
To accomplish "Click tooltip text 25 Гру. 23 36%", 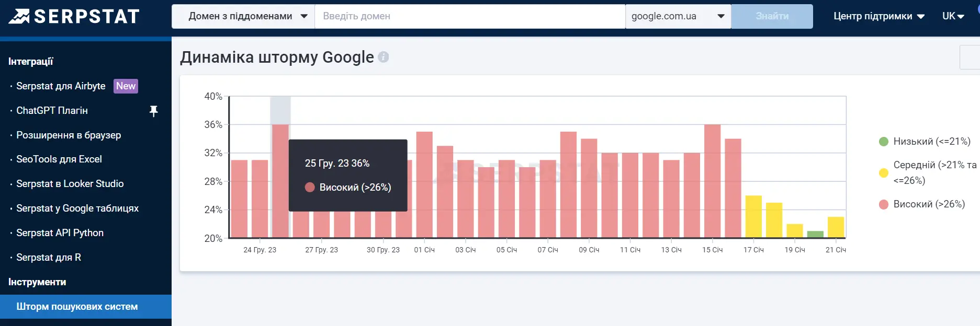I will 337,164.
